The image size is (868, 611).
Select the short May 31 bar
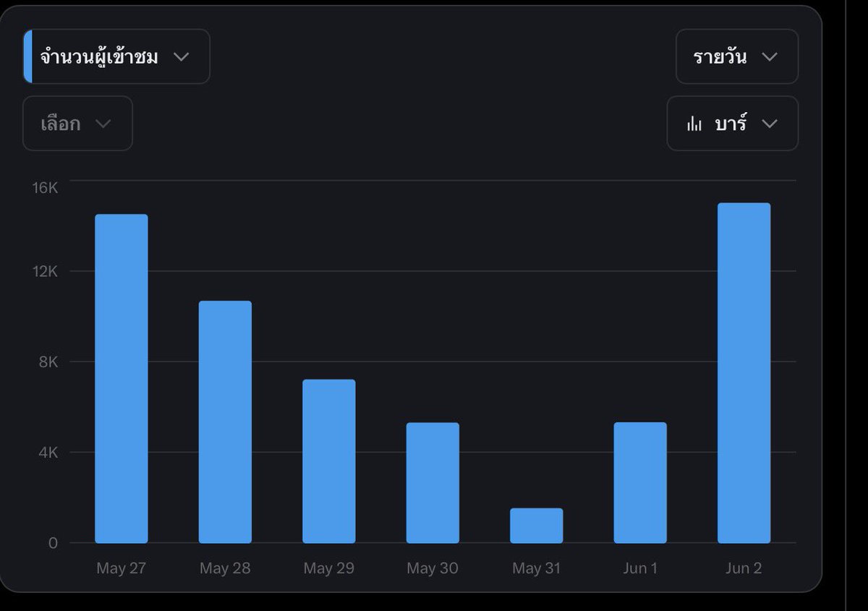pos(537,526)
